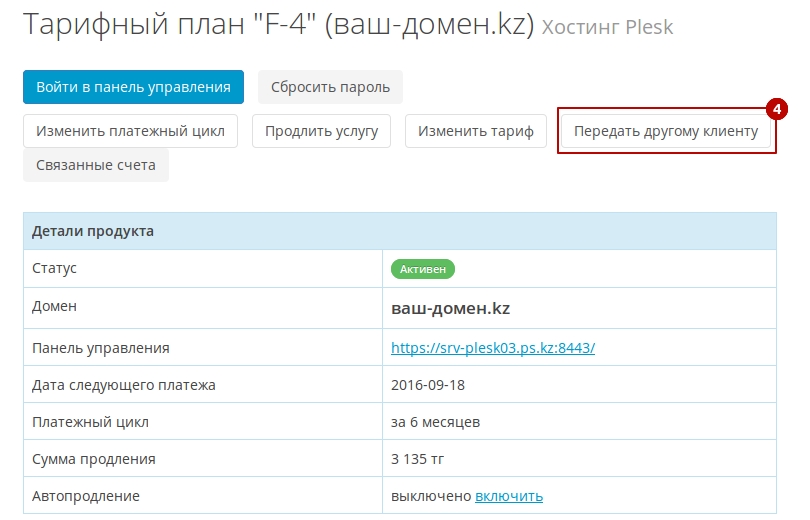Open Связанные счета
This screenshot has width=810, height=520.
click(96, 165)
